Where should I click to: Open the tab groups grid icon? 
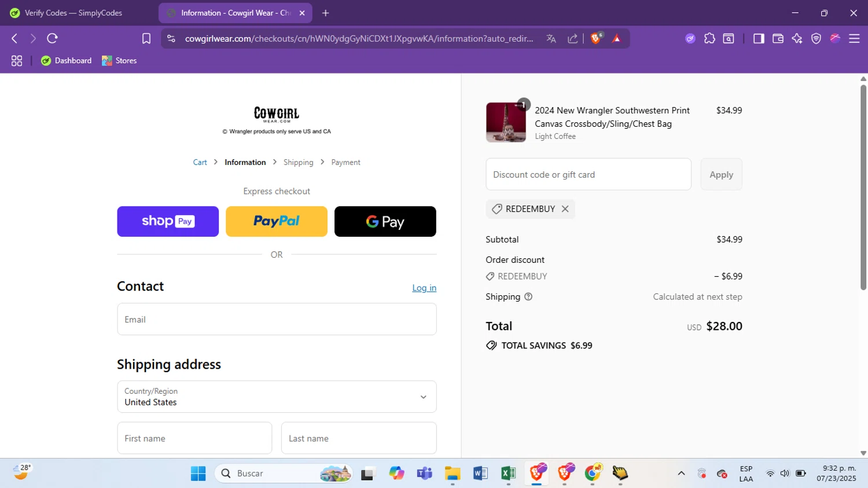click(x=17, y=61)
